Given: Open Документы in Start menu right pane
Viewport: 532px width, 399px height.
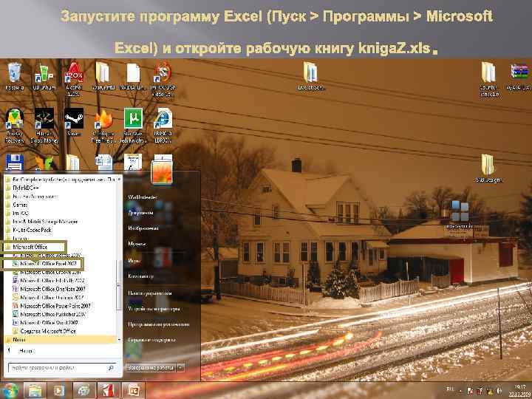Looking at the screenshot, I should point(140,213).
